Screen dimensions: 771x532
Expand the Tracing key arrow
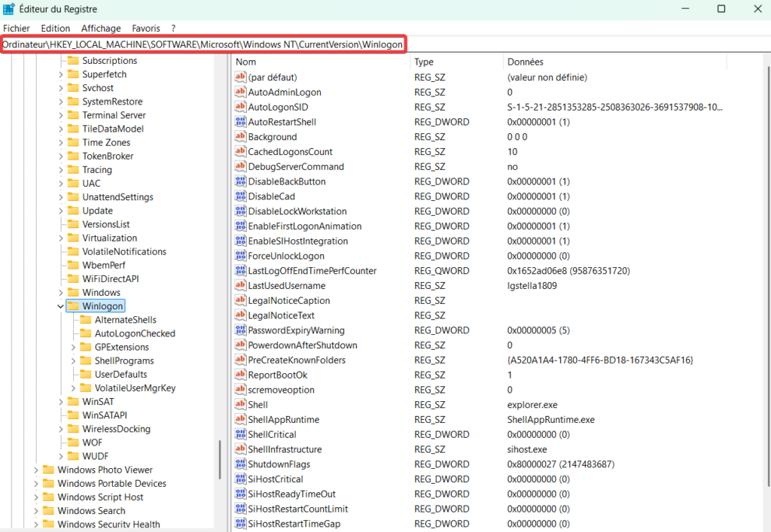60,170
